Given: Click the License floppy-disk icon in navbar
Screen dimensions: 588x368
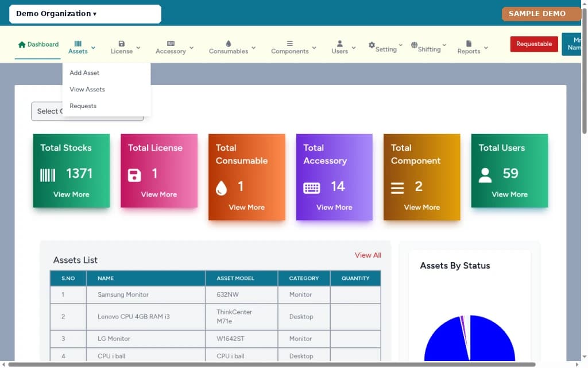Looking at the screenshot, I should tap(122, 44).
